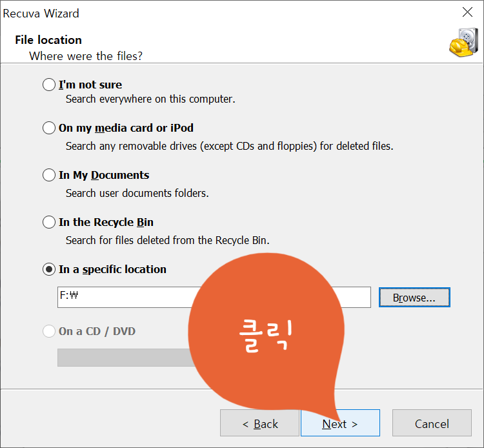The width and height of the screenshot is (484, 448).
Task: Cancel the Recuva Wizard
Action: coord(432,423)
